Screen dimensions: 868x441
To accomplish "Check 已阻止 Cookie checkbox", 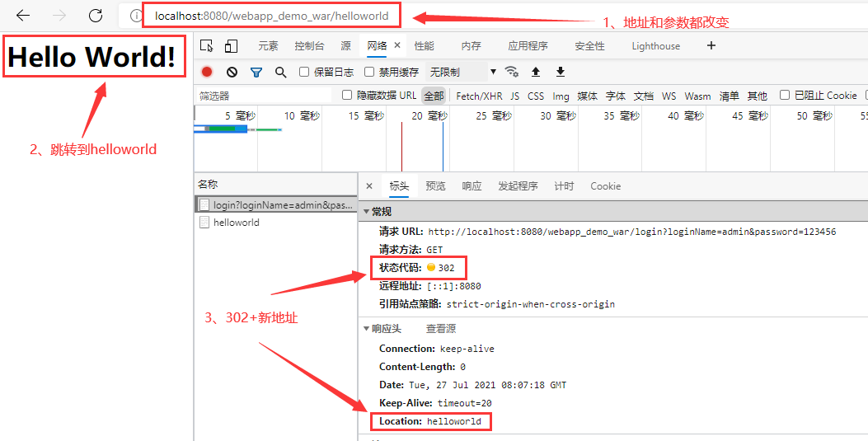I will 785,95.
